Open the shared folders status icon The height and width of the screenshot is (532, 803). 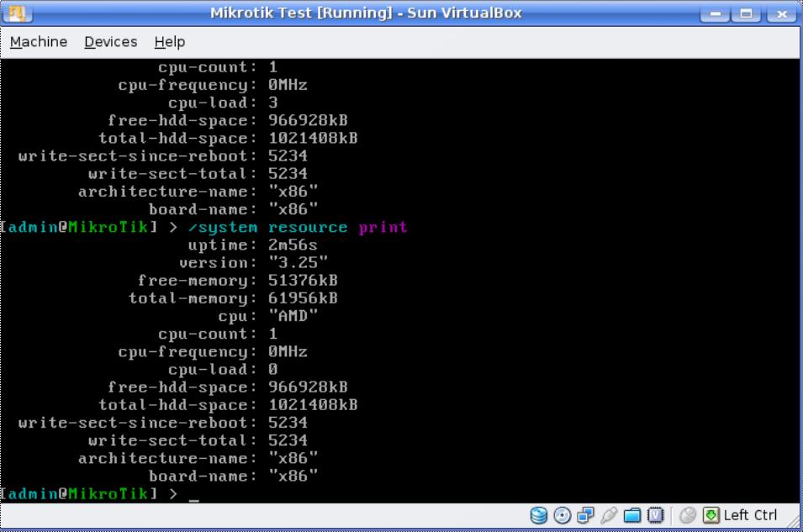[632, 515]
